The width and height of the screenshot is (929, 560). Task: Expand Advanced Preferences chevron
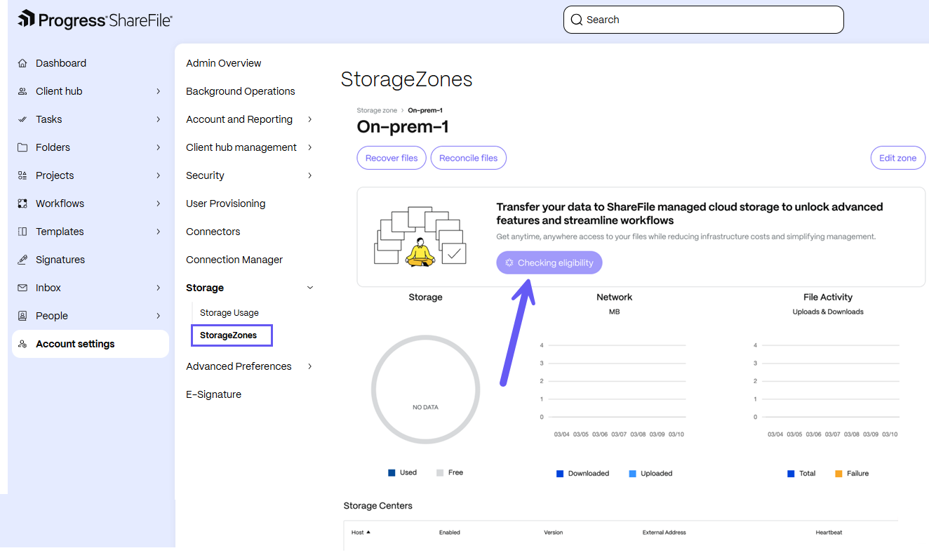coord(310,366)
